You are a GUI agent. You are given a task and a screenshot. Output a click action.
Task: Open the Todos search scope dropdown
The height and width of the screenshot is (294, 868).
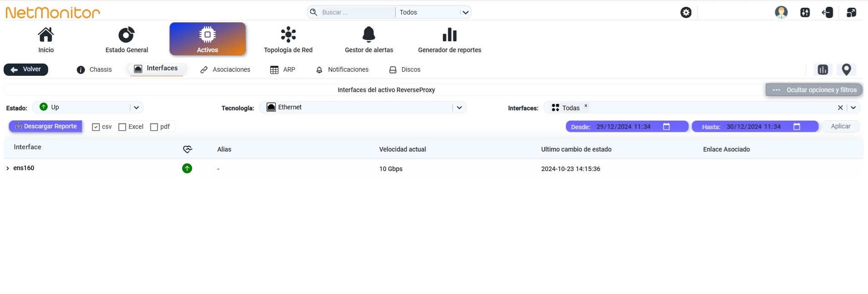click(x=433, y=12)
